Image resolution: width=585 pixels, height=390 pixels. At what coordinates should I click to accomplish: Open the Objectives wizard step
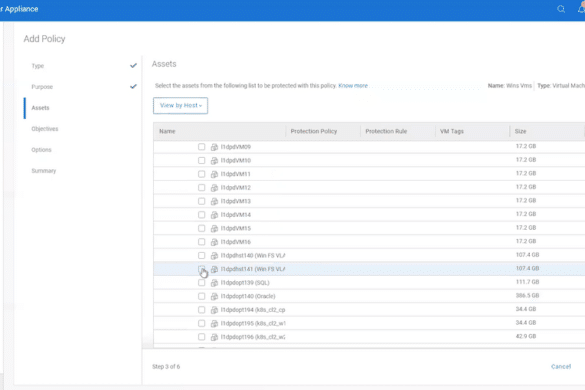45,129
